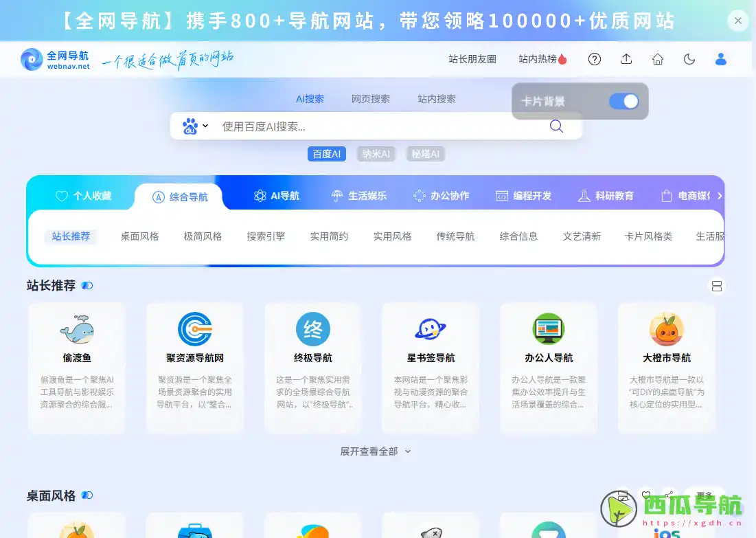Screen dimensions: 756x538
Task: Click the right chevron for more category tabs
Action: coord(720,195)
